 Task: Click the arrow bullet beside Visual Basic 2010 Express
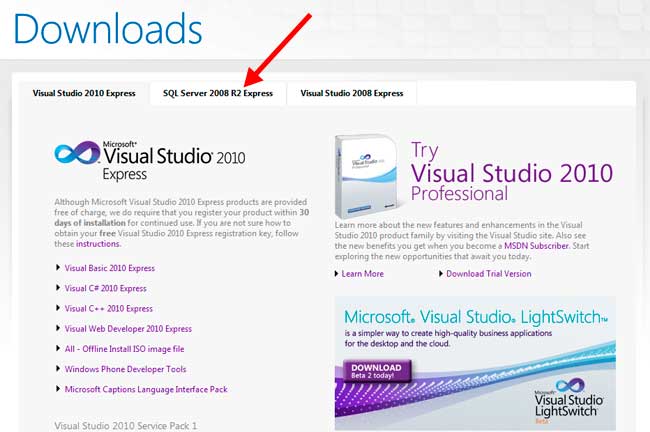click(x=58, y=268)
